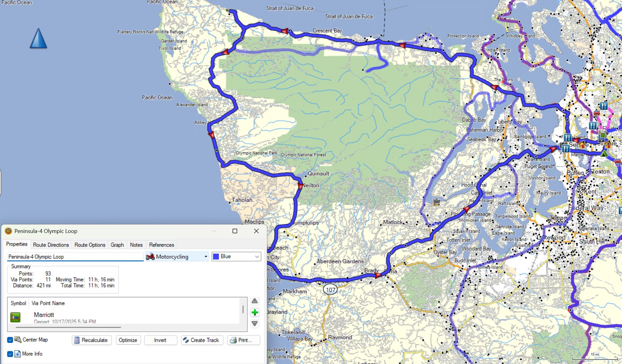622x364 pixels.
Task: Click shopping cart waypoint icon on map
Action: tap(436, 202)
